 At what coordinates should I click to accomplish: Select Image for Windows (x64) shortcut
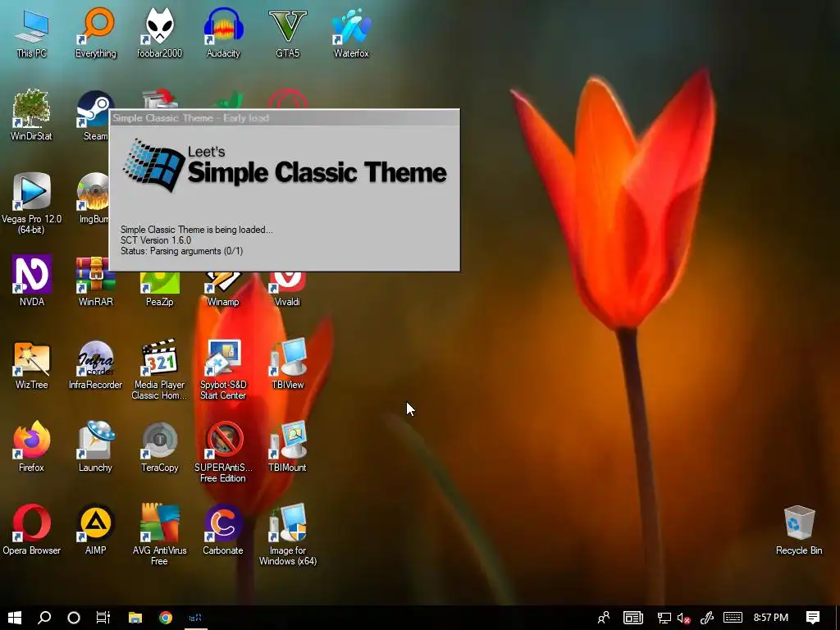288,535
